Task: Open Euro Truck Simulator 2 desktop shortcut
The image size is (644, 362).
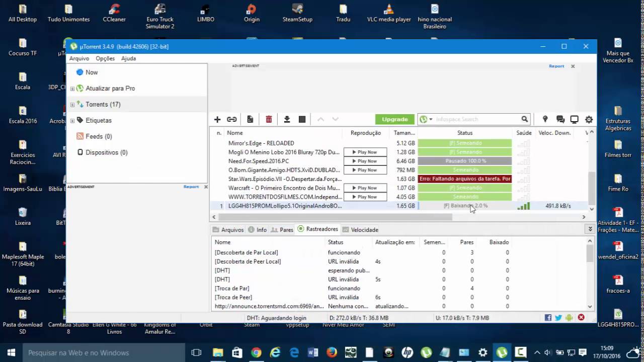Action: click(160, 16)
